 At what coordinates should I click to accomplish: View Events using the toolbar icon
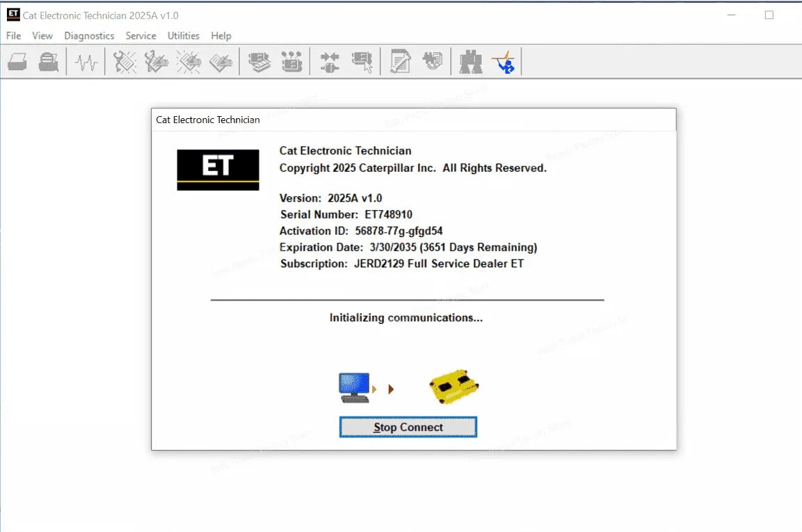pos(187,61)
